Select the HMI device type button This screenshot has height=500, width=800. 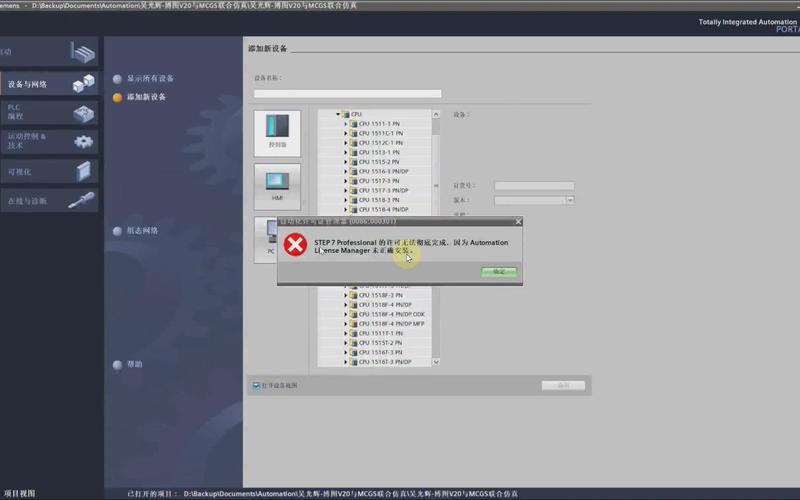[277, 187]
